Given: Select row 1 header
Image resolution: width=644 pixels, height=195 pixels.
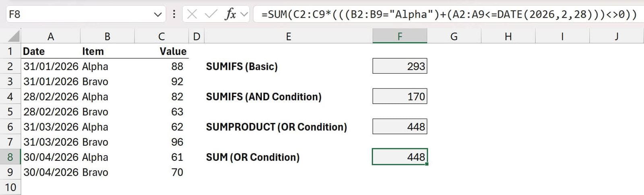Looking at the screenshot, I should pyautogui.click(x=10, y=51).
